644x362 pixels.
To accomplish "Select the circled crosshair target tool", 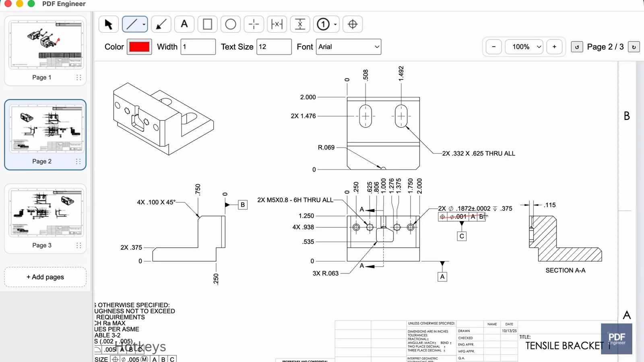I will click(x=353, y=25).
